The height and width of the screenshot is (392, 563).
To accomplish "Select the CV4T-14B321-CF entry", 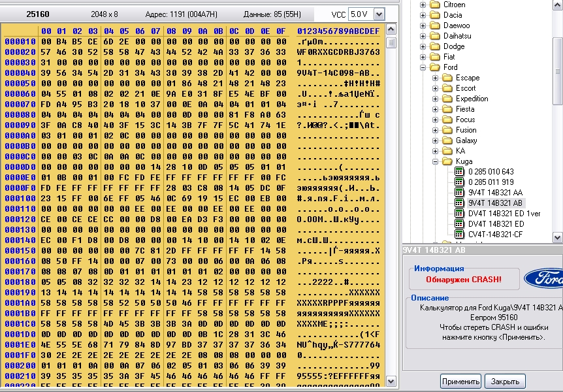I will tap(495, 235).
